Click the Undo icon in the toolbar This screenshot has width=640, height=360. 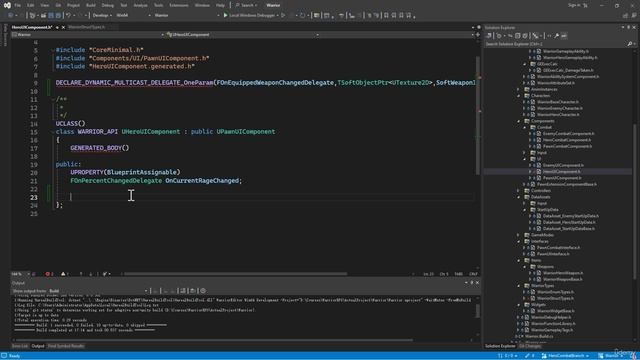point(68,15)
